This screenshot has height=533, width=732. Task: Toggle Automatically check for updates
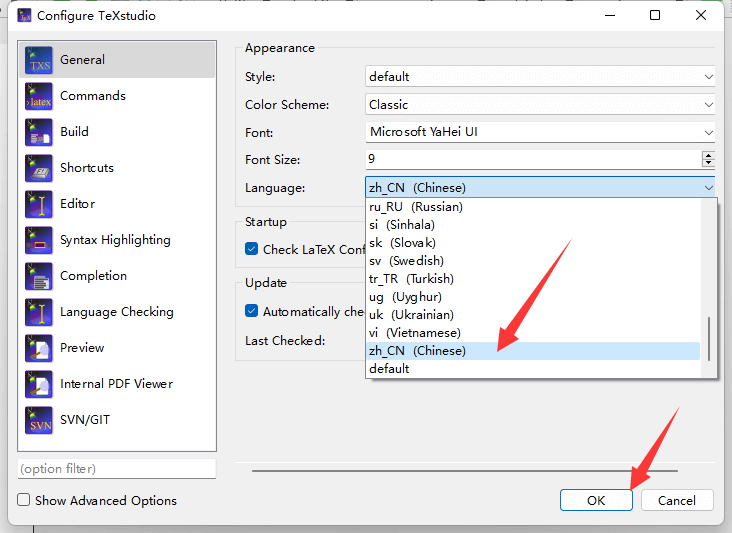pos(251,311)
